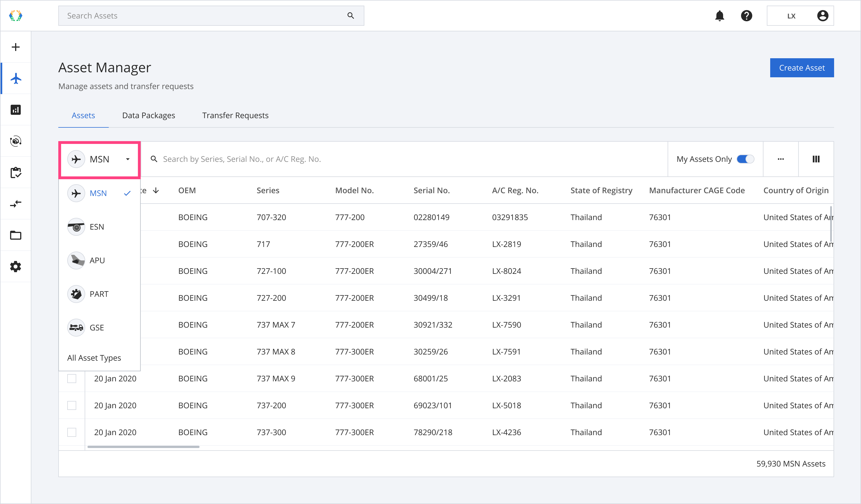
Task: Collapse the MSN asset type dropdown
Action: 99,159
